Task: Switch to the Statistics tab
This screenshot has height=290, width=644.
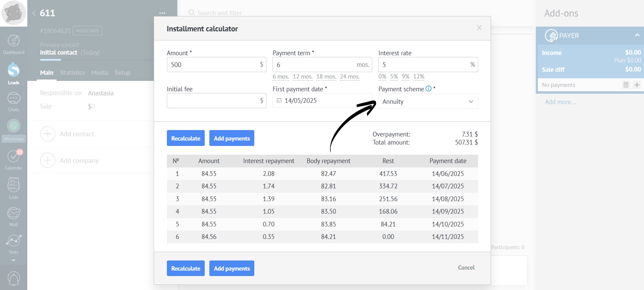Action: tap(72, 73)
